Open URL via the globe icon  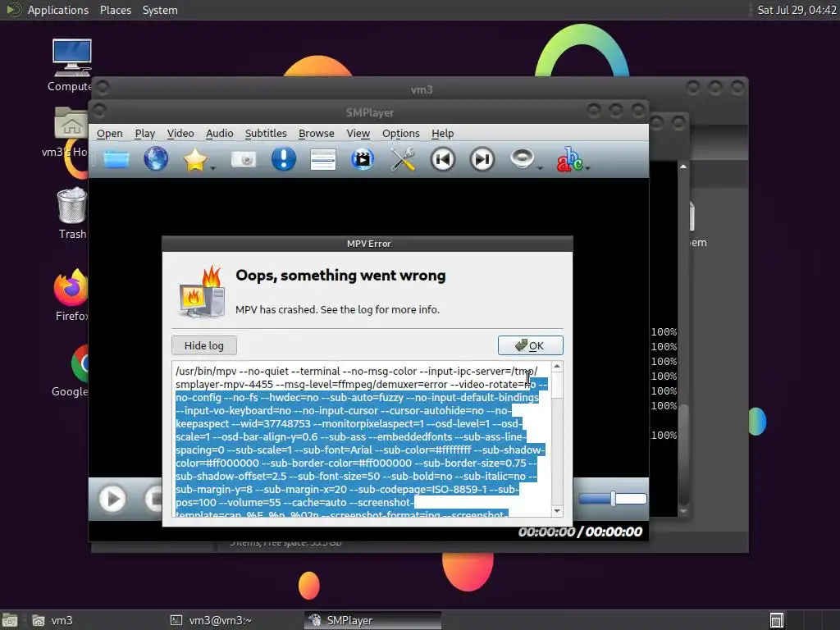156,159
